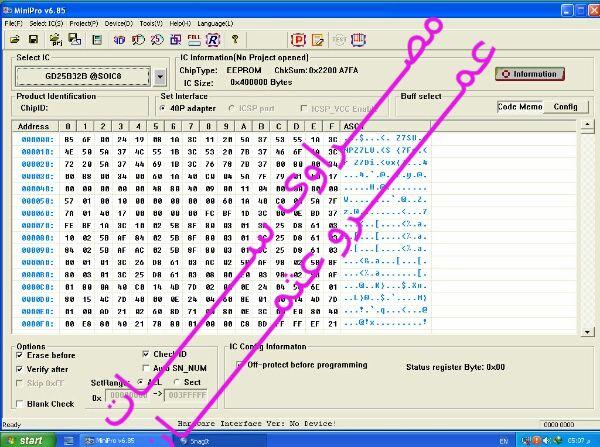The width and height of the screenshot is (600, 447).
Task: Click the red P program-chip icon
Action: pos(298,39)
